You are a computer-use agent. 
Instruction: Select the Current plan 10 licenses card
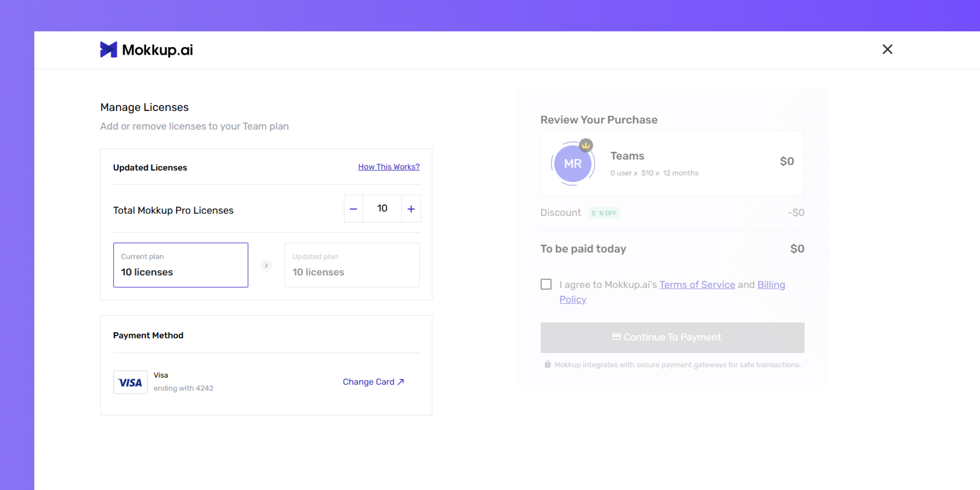click(181, 265)
